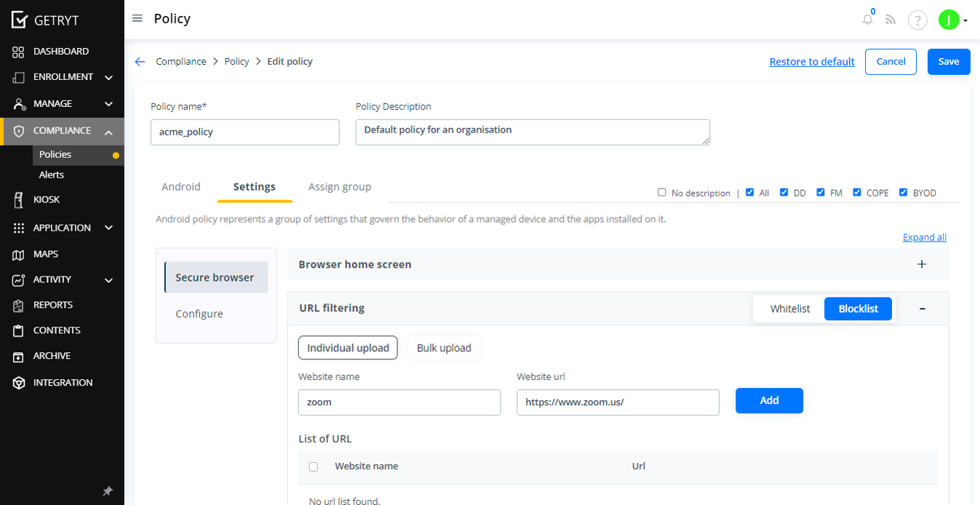
Task: Click the RSS feed icon
Action: pyautogui.click(x=891, y=20)
